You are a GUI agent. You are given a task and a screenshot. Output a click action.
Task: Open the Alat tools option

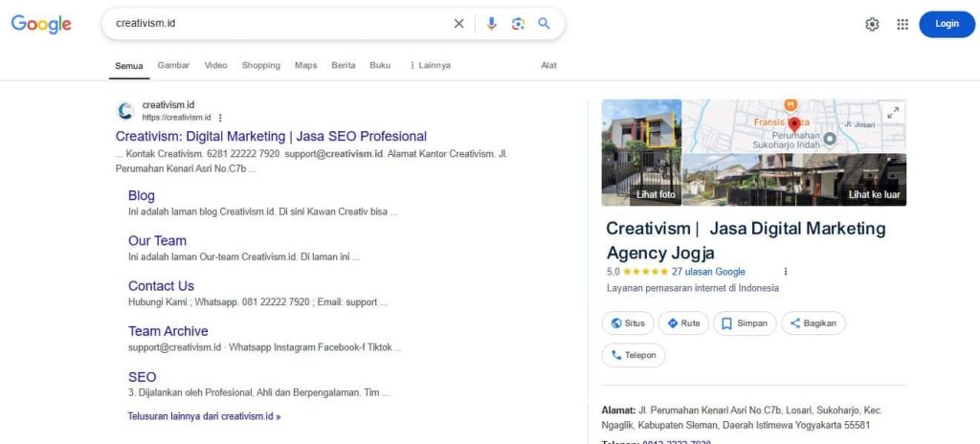pos(548,65)
